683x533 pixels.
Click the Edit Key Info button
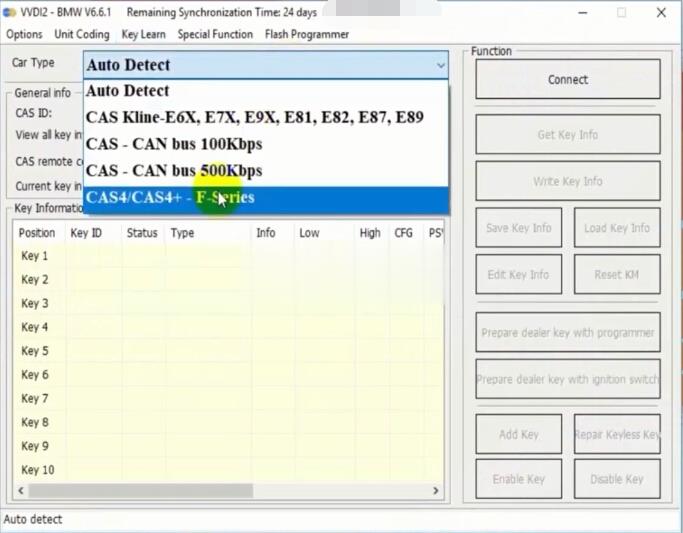pos(518,274)
